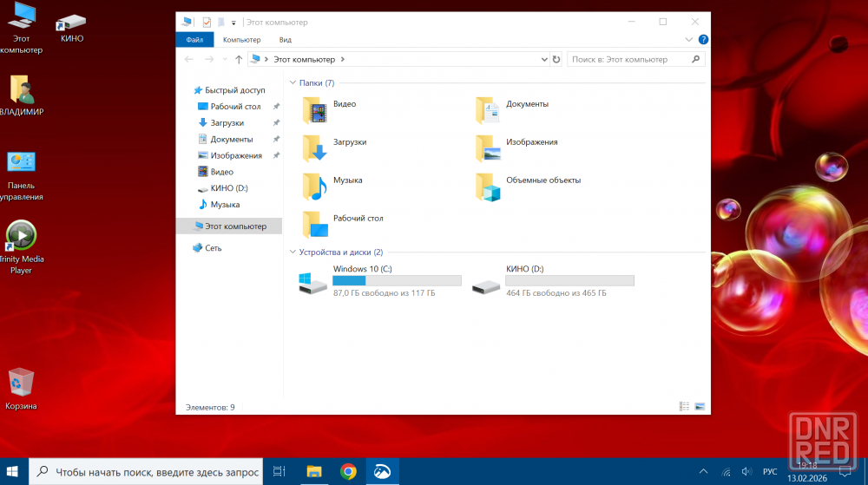Screen dimensions: 868x485
Task: Switch to details list view in status bar
Action: tap(684, 406)
